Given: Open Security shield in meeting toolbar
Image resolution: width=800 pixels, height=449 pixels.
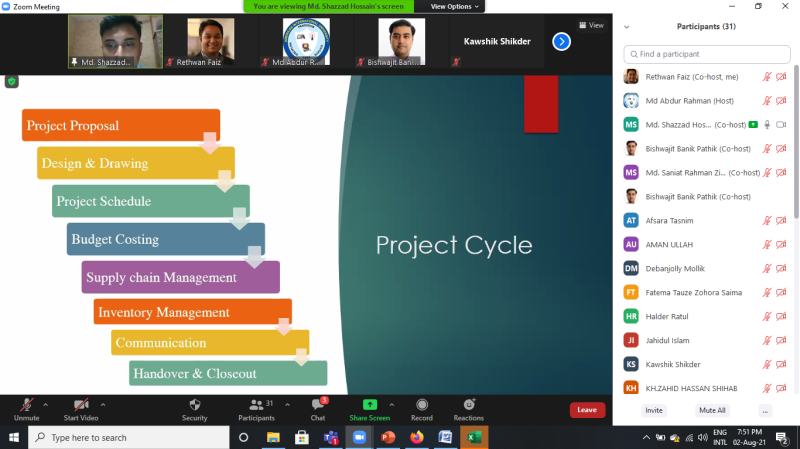Looking at the screenshot, I should [194, 404].
